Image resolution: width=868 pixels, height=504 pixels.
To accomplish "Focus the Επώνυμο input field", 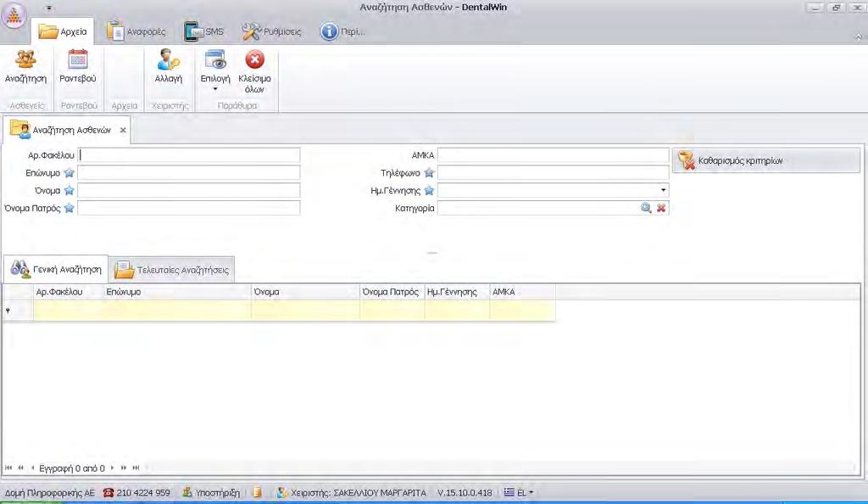I will point(189,173).
